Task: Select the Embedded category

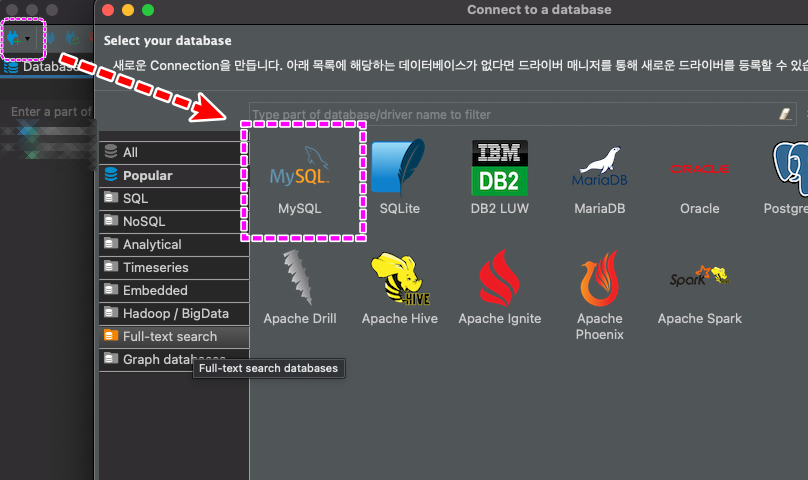Action: 174,290
